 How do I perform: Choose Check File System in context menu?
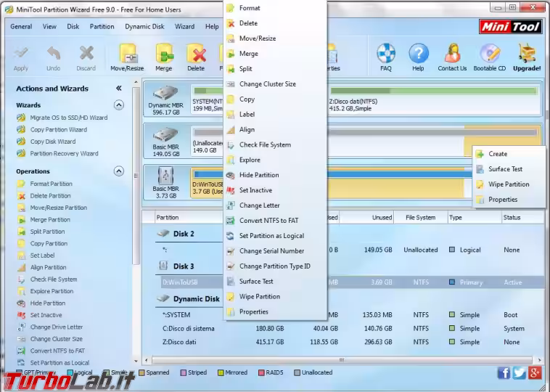click(x=275, y=144)
